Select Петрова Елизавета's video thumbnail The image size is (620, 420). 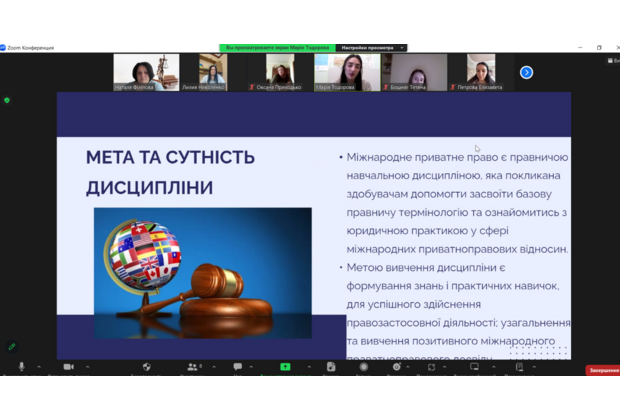[x=481, y=70]
